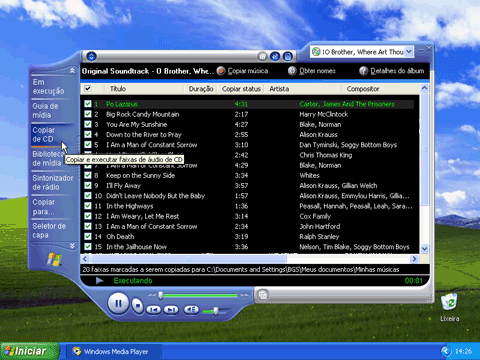480x360 pixels.
Task: Click the Windows logo on the player sidebar
Action: (54, 259)
